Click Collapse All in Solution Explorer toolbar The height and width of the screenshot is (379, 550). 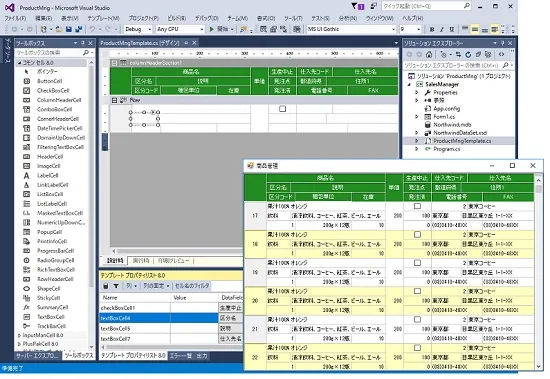pos(478,54)
